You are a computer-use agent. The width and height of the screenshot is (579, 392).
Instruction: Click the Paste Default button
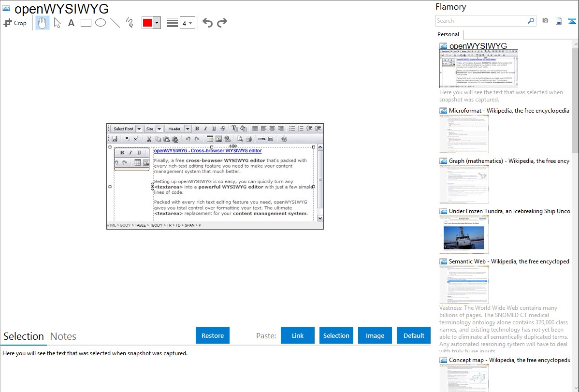[x=414, y=335]
